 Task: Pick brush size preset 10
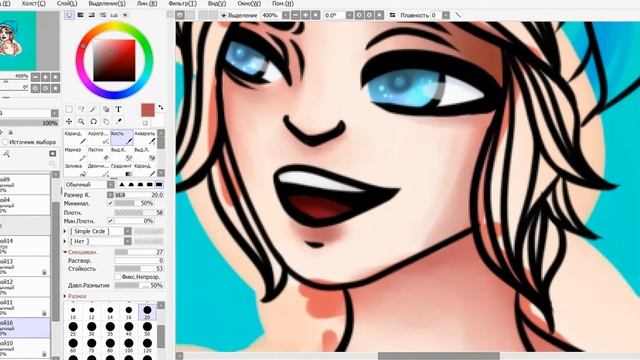73,312
